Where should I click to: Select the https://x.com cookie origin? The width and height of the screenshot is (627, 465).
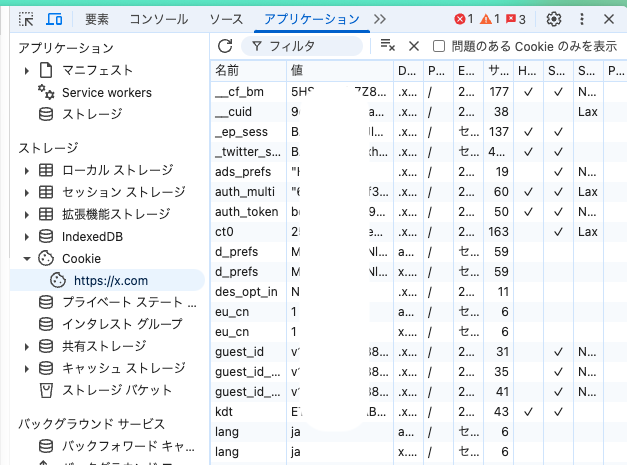click(x=110, y=281)
